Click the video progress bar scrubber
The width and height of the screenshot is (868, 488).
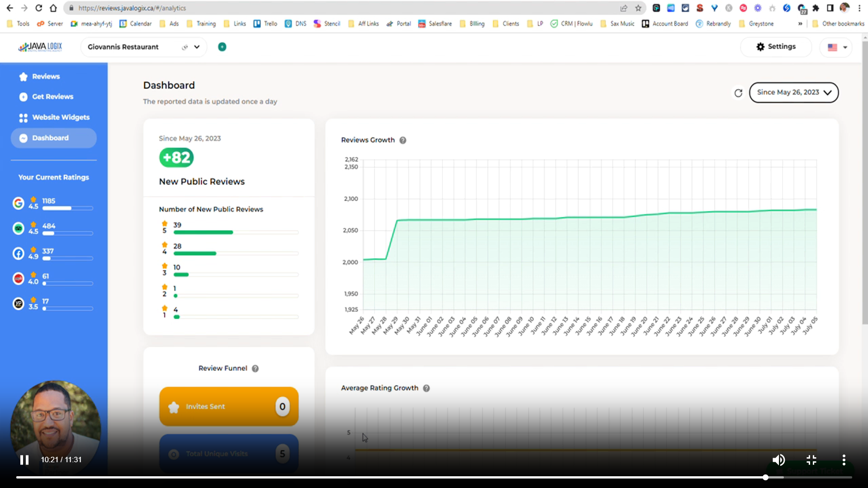coord(765,477)
